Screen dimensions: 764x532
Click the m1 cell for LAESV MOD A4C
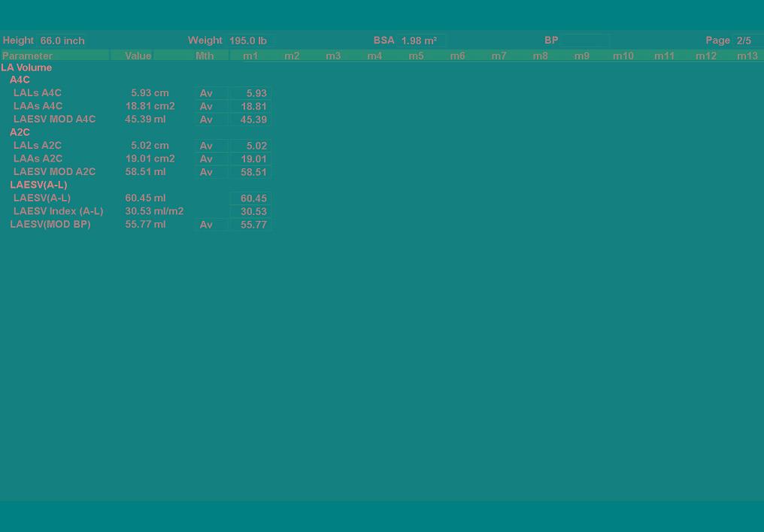click(x=250, y=119)
